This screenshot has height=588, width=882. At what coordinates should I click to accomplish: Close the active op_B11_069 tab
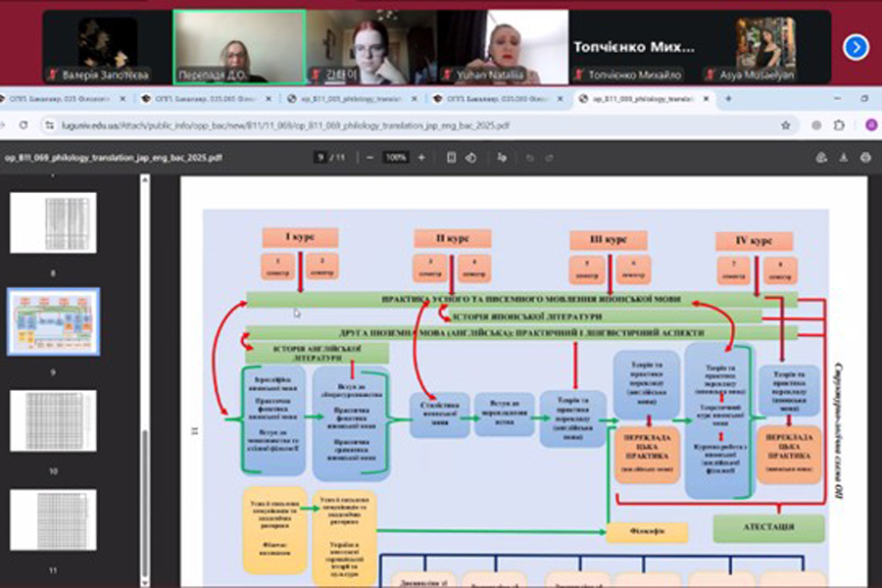[706, 98]
